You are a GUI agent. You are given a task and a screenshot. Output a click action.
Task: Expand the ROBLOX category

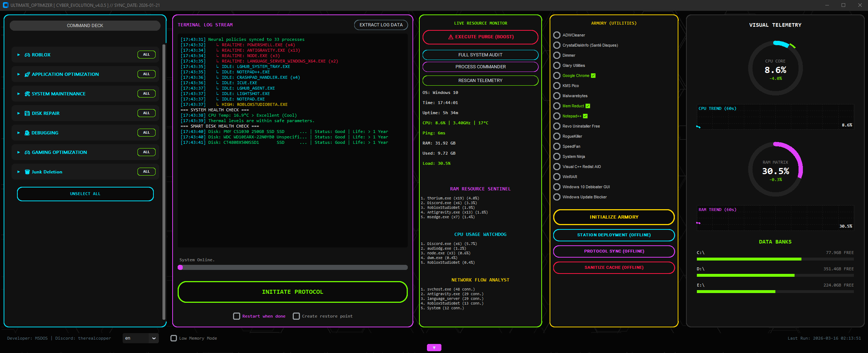pos(18,55)
